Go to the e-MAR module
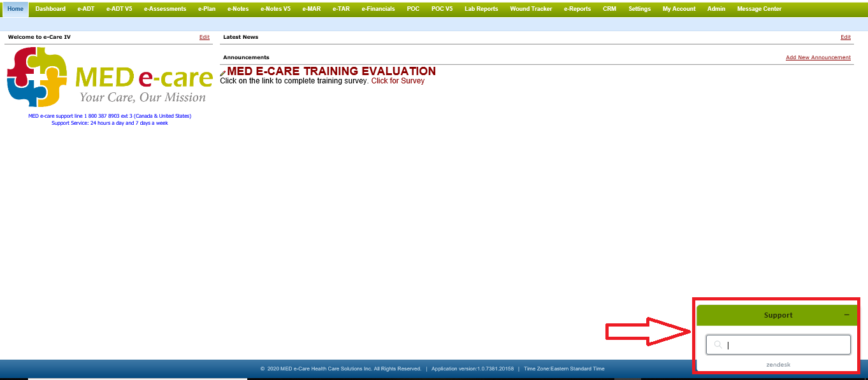 pyautogui.click(x=312, y=9)
